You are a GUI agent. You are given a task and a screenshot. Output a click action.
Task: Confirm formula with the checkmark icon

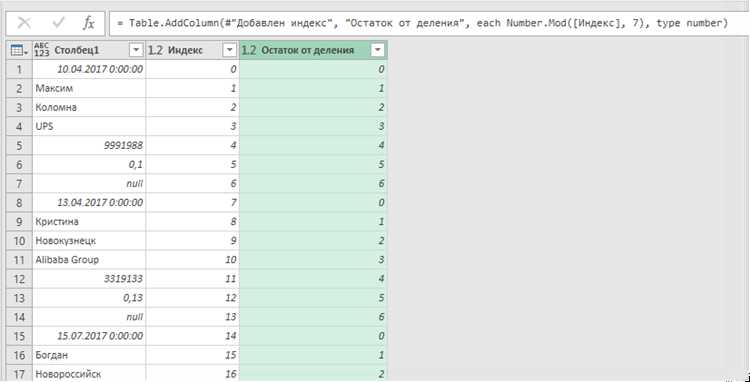point(58,23)
